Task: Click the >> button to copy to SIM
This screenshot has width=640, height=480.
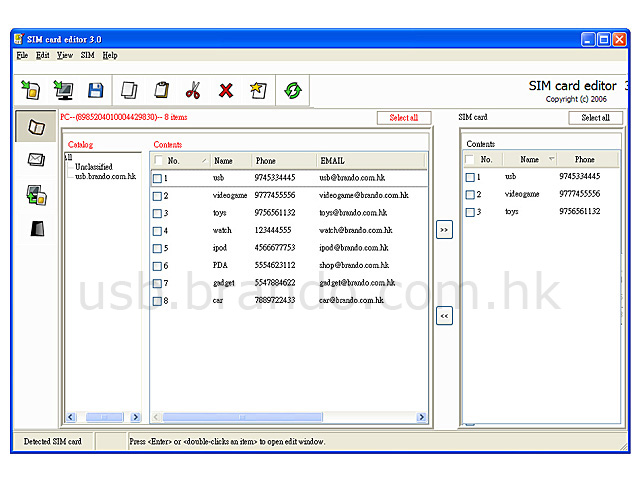Action: pos(445,230)
